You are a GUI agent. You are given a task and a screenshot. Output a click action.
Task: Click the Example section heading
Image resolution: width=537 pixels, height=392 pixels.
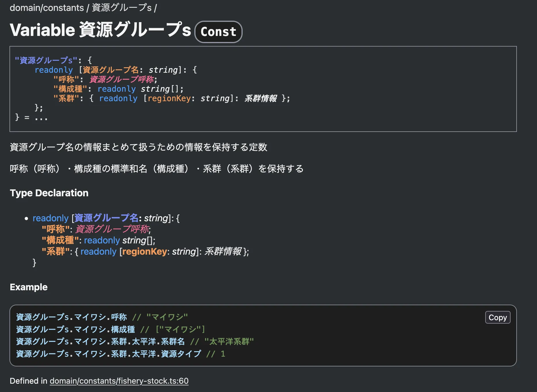point(29,287)
